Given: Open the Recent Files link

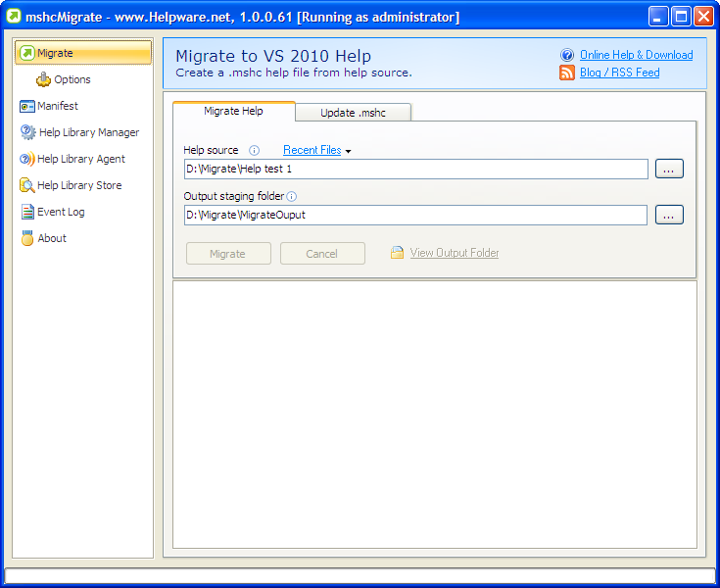Looking at the screenshot, I should click(312, 150).
